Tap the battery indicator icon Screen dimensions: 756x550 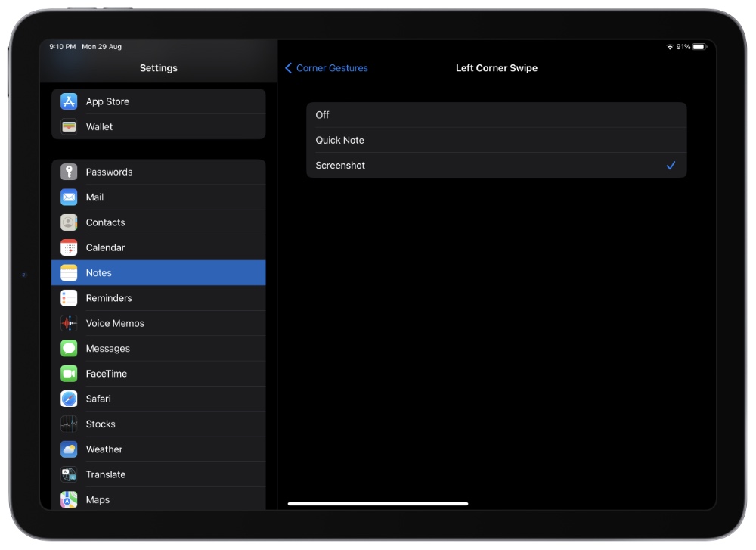click(x=700, y=47)
